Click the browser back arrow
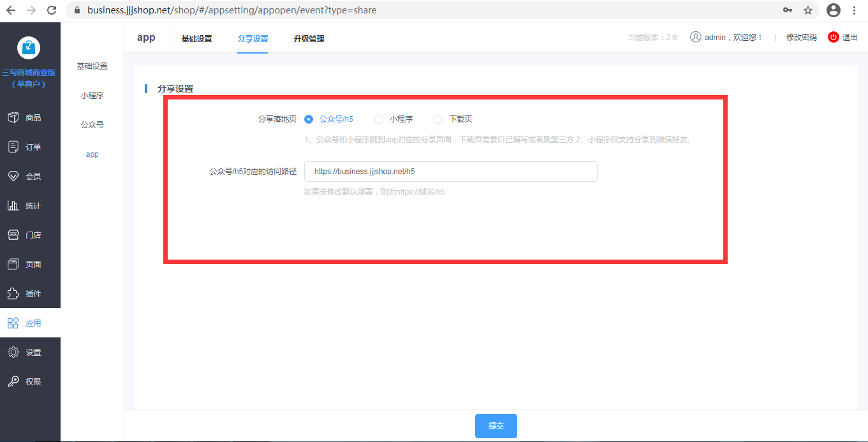 point(11,10)
